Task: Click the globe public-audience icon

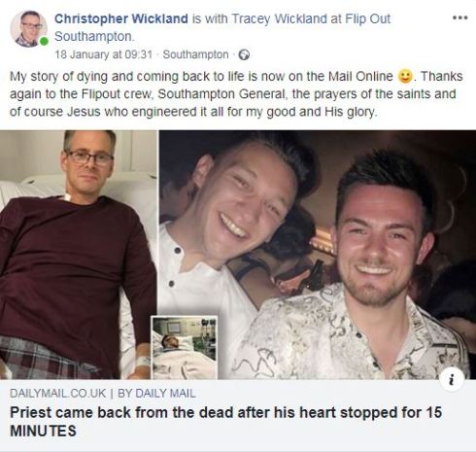Action: (244, 54)
